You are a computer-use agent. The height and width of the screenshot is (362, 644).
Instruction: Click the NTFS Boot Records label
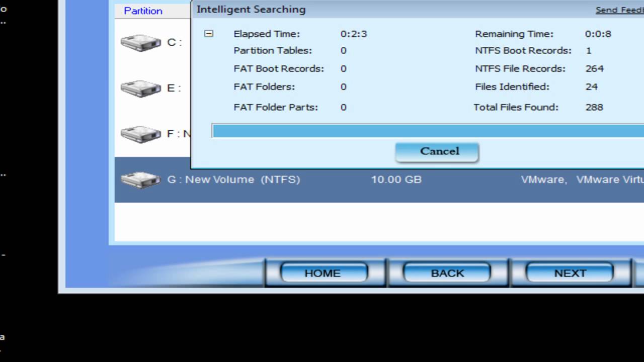pos(523,51)
